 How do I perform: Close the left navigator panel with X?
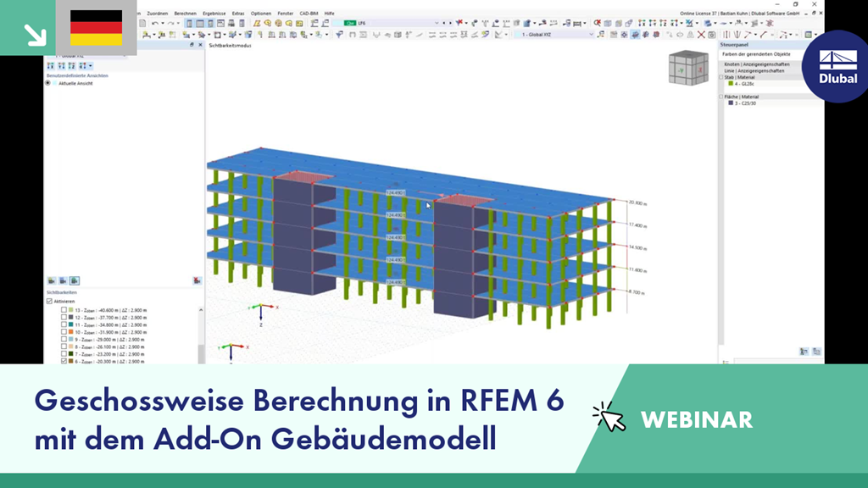coord(200,45)
